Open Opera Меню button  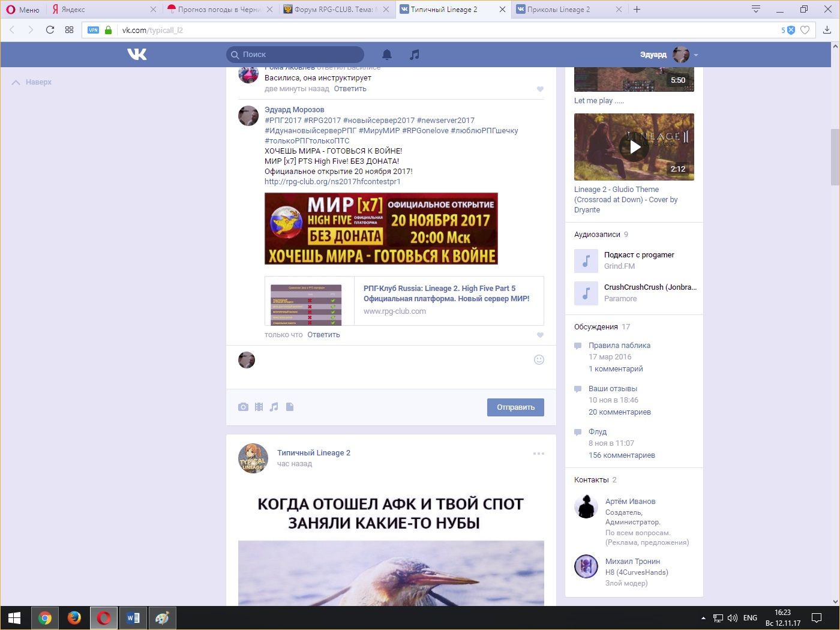pyautogui.click(x=23, y=9)
